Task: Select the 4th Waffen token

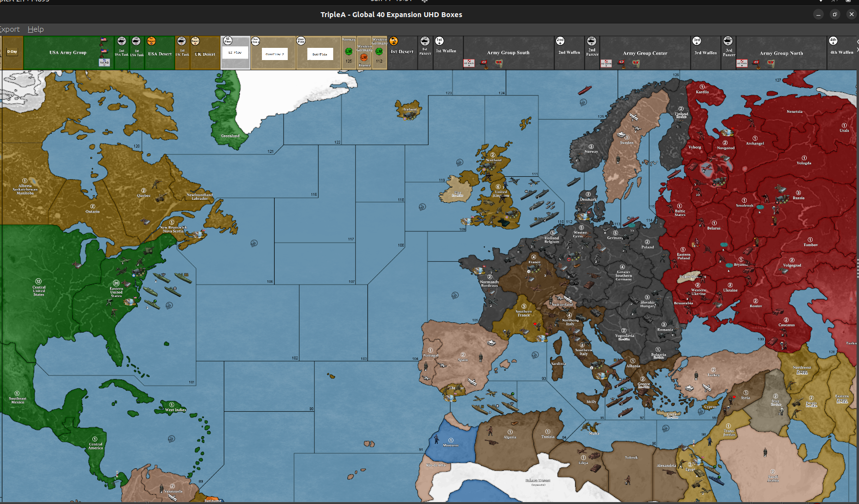Action: coord(833,41)
